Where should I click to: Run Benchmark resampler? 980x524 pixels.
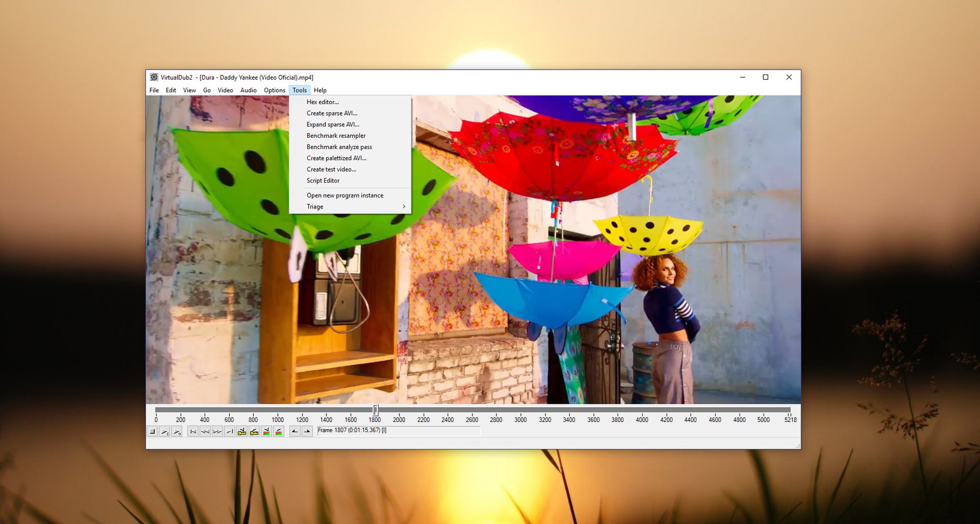pos(350,136)
